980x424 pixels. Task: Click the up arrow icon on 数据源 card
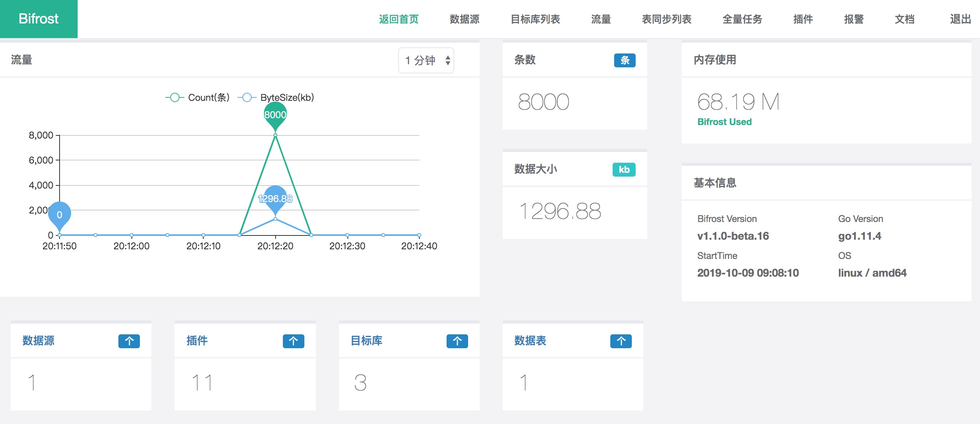click(129, 341)
